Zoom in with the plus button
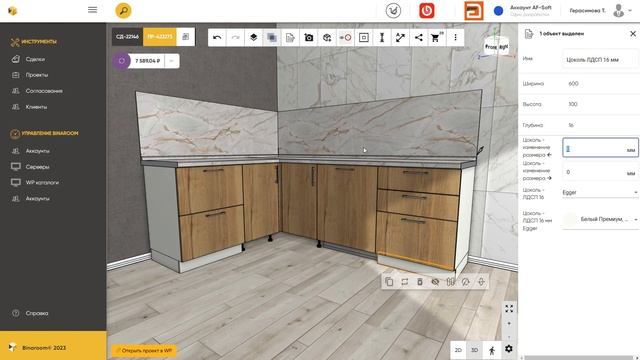The height and width of the screenshot is (360, 640). click(x=509, y=324)
